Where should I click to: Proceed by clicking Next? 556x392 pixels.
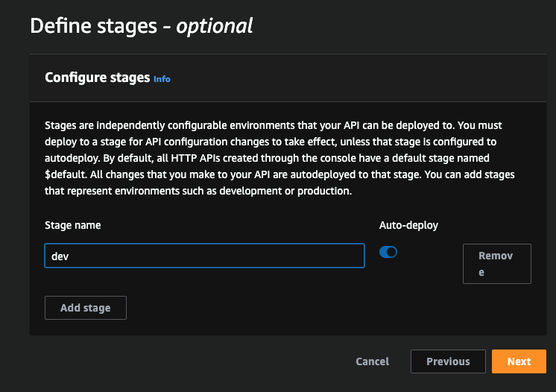519,361
